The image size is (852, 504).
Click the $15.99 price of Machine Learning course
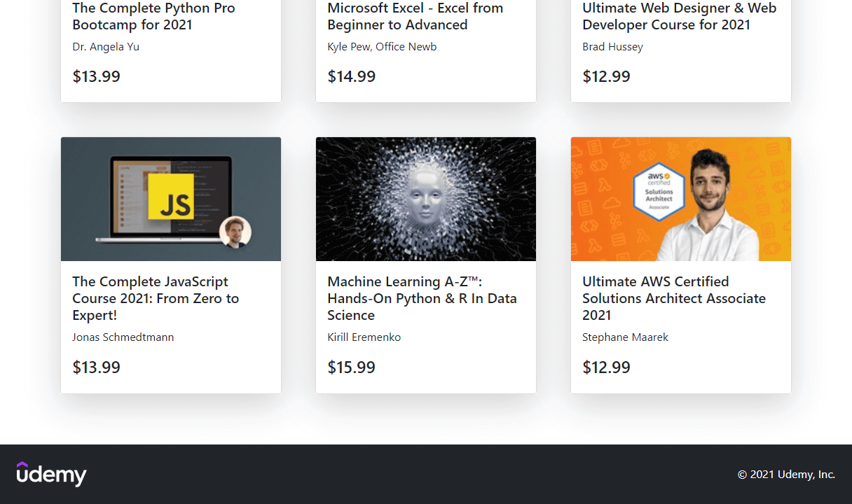(x=351, y=367)
